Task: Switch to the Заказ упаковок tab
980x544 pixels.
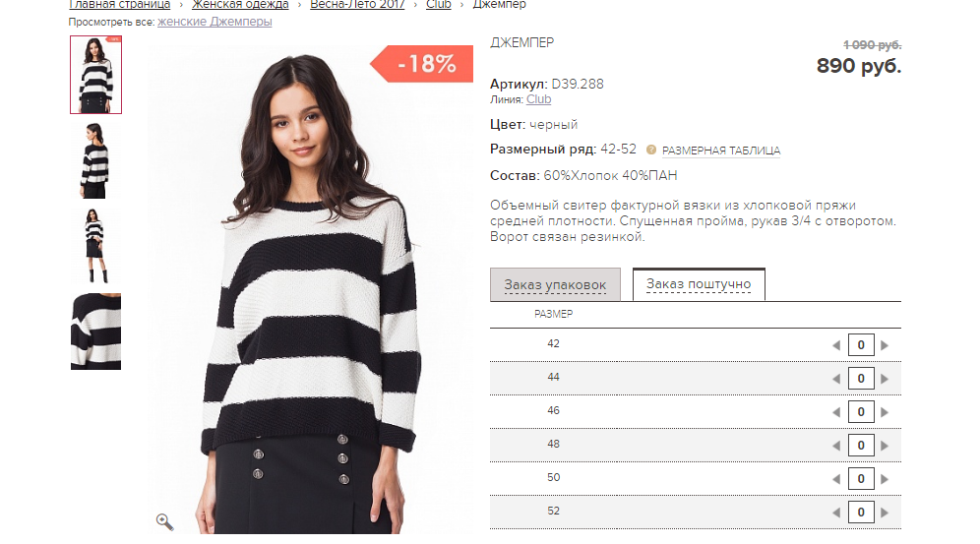Action: point(555,285)
